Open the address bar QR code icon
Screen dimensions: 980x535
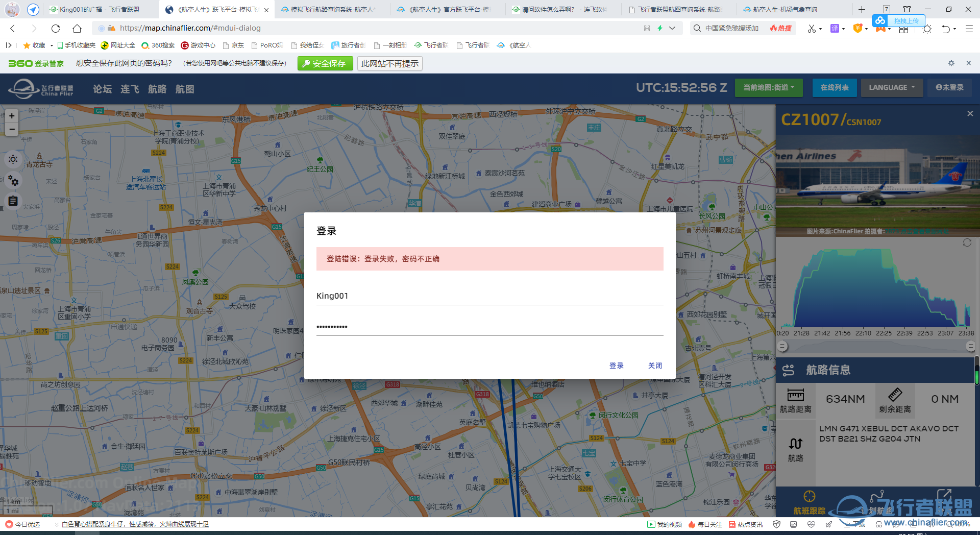coord(647,29)
